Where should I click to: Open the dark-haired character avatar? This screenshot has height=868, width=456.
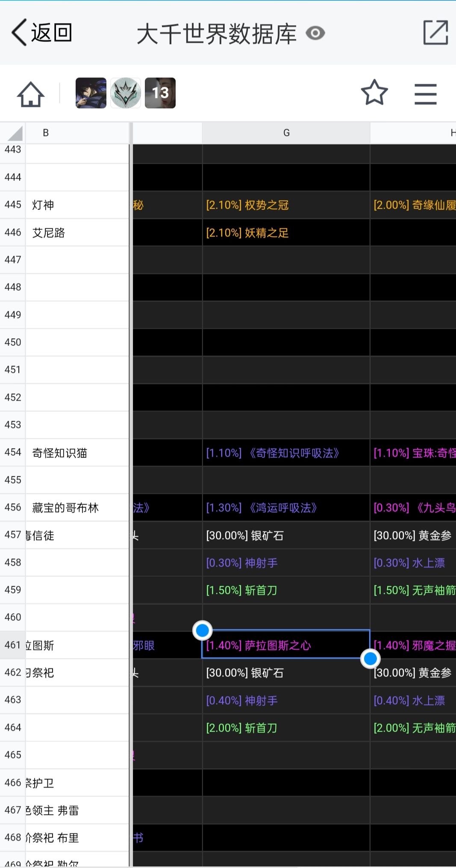[91, 93]
